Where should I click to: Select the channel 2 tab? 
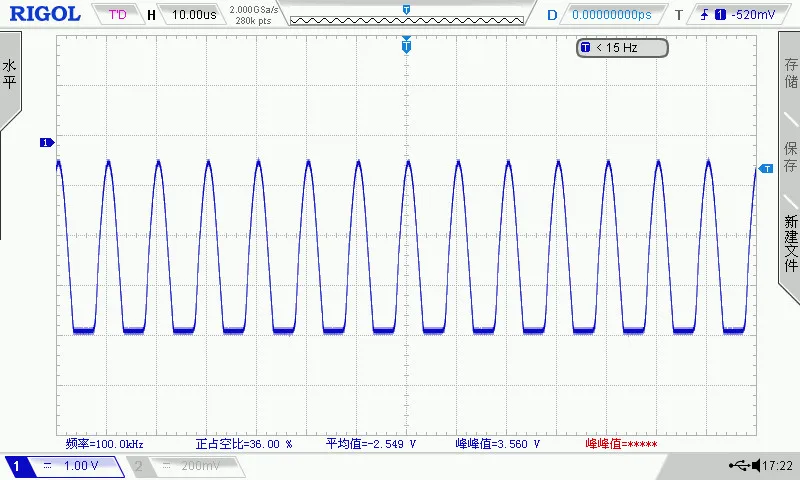click(x=138, y=466)
